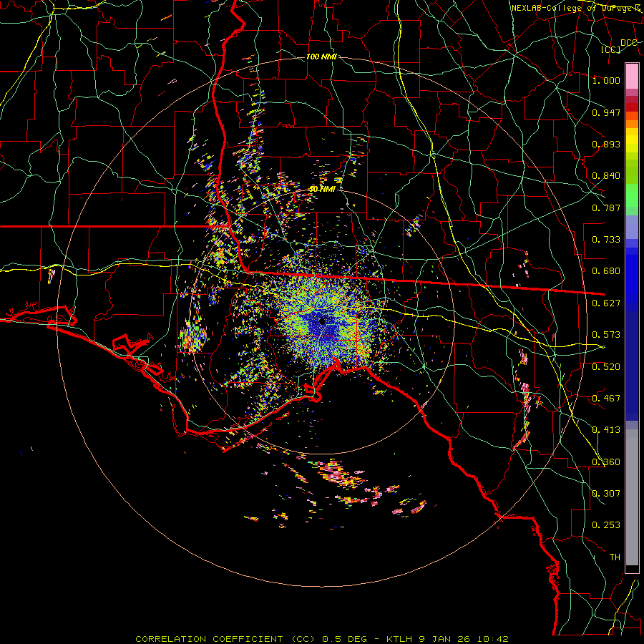
Task: Pick the gray swatch on the color scale
Action: pos(632,497)
